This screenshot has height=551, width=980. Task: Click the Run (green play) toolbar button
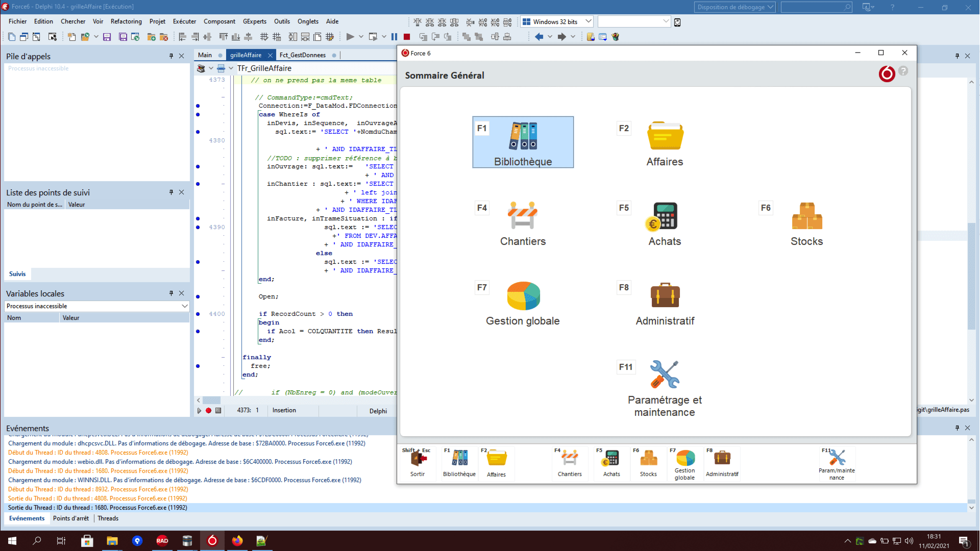click(350, 37)
